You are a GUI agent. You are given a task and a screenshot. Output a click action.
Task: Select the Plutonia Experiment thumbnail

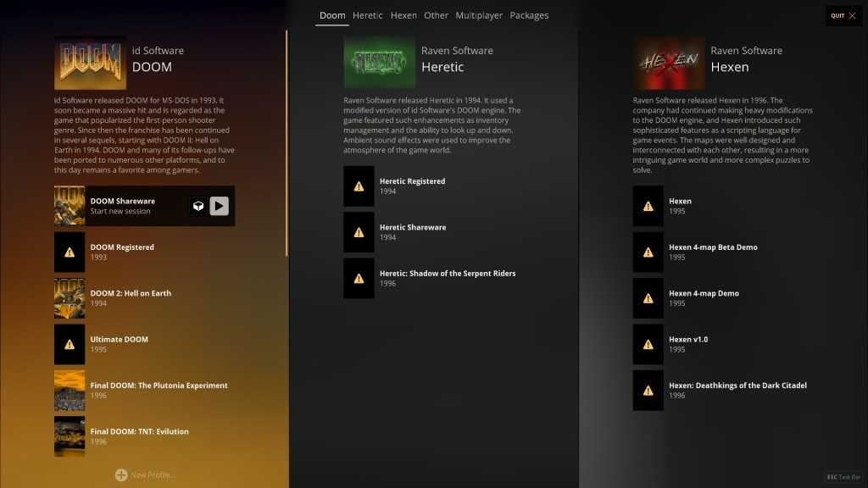70,391
